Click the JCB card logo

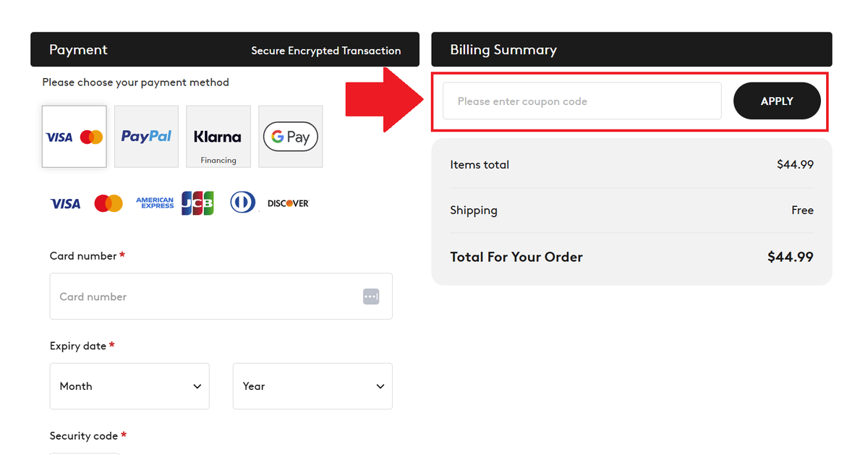pos(197,203)
